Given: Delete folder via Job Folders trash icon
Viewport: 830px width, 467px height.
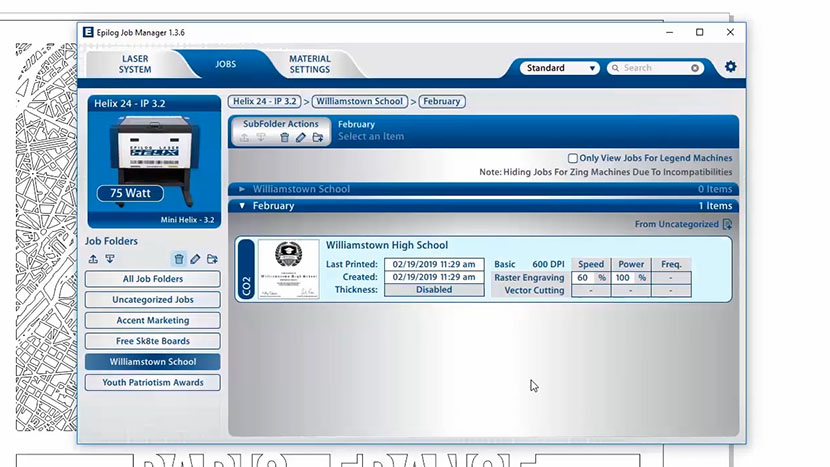Looking at the screenshot, I should 179,259.
